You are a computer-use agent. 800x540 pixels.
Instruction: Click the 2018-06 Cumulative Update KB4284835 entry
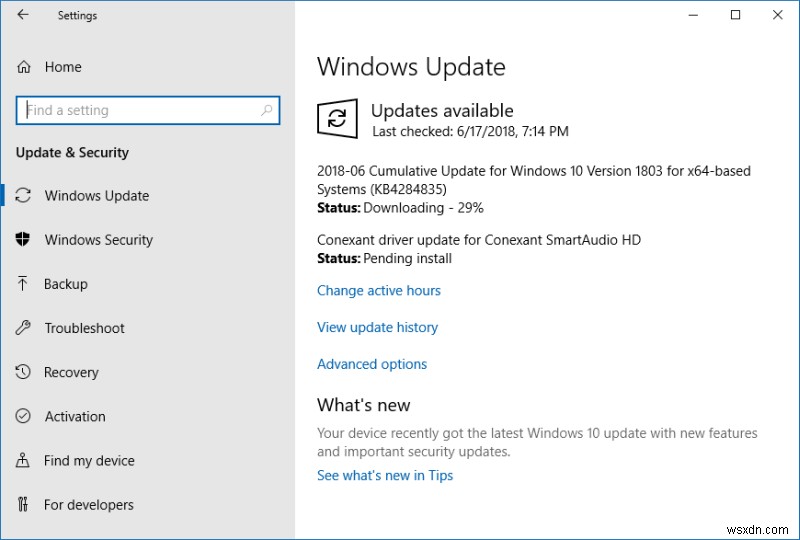coord(534,180)
